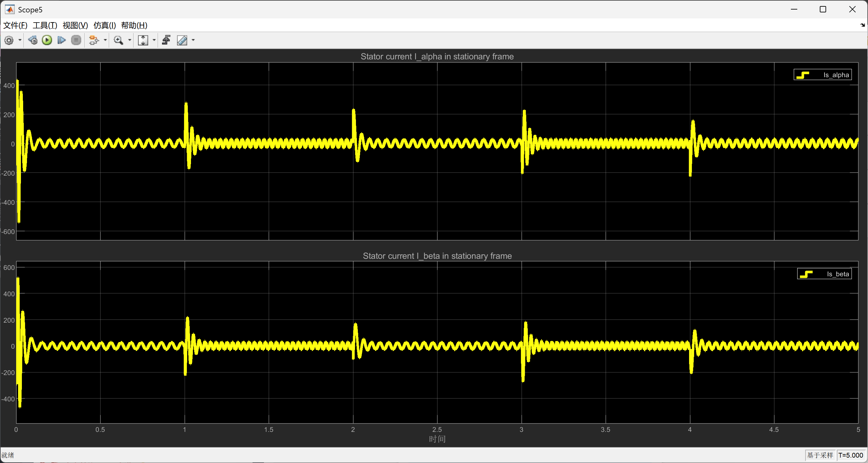Click the highlight Simulink block icon
The image size is (868, 463).
93,40
